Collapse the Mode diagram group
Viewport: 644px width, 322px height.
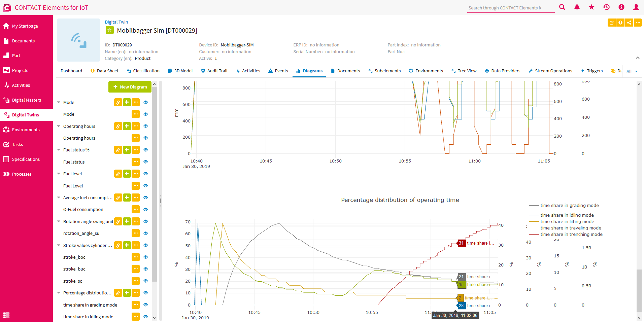click(59, 102)
